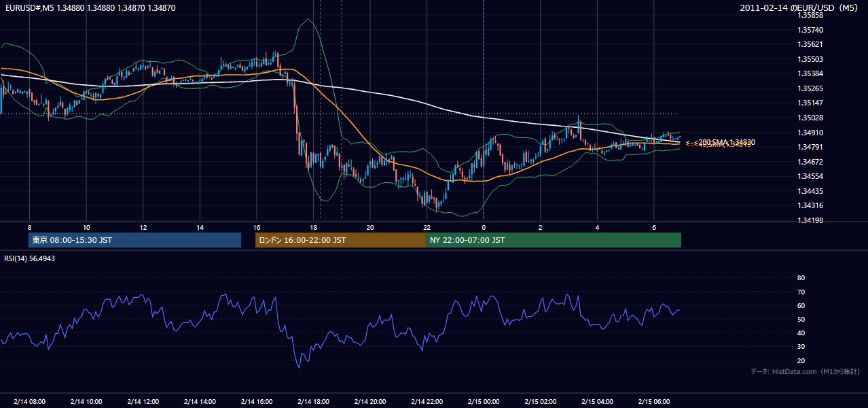The width and height of the screenshot is (868, 408).
Task: Click the 2/14 10:00 time label
Action: point(86,402)
